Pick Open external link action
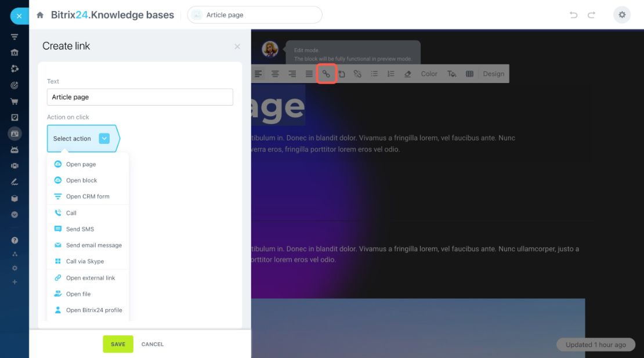This screenshot has height=358, width=644. (88, 278)
